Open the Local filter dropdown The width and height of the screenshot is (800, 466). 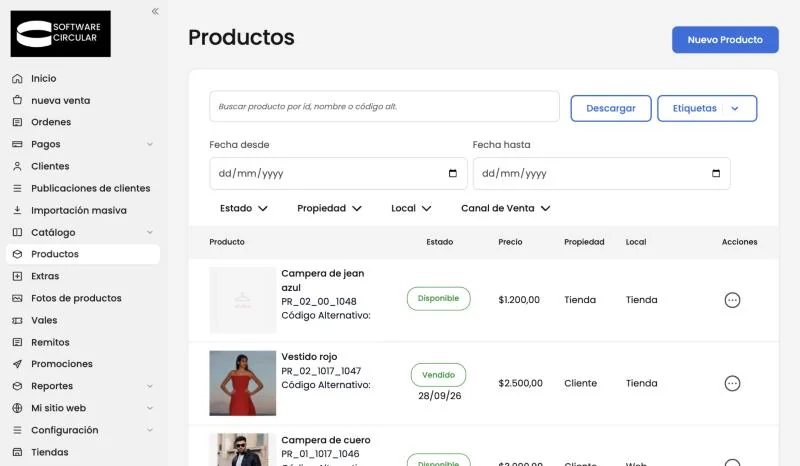pyautogui.click(x=411, y=208)
